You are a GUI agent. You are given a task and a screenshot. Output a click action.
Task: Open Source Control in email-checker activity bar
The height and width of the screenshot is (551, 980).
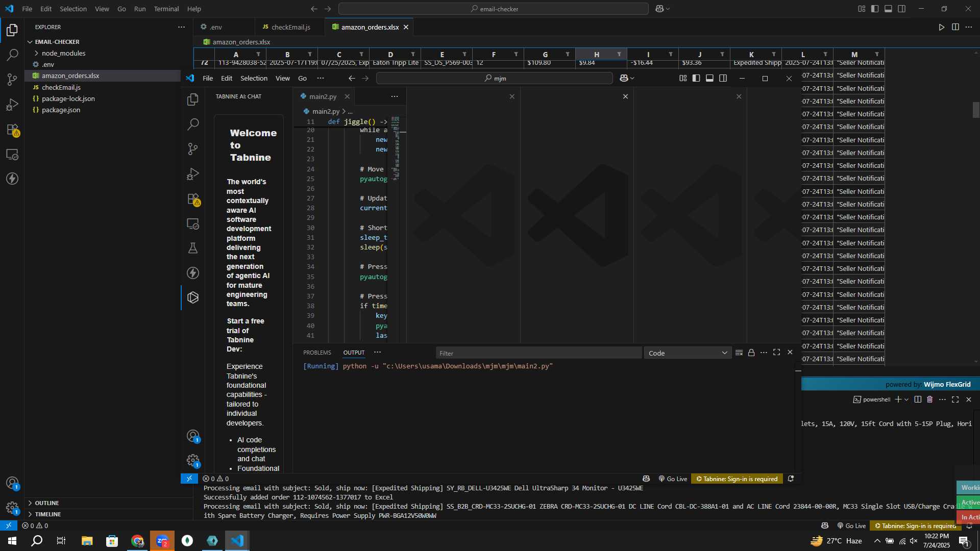pyautogui.click(x=12, y=80)
